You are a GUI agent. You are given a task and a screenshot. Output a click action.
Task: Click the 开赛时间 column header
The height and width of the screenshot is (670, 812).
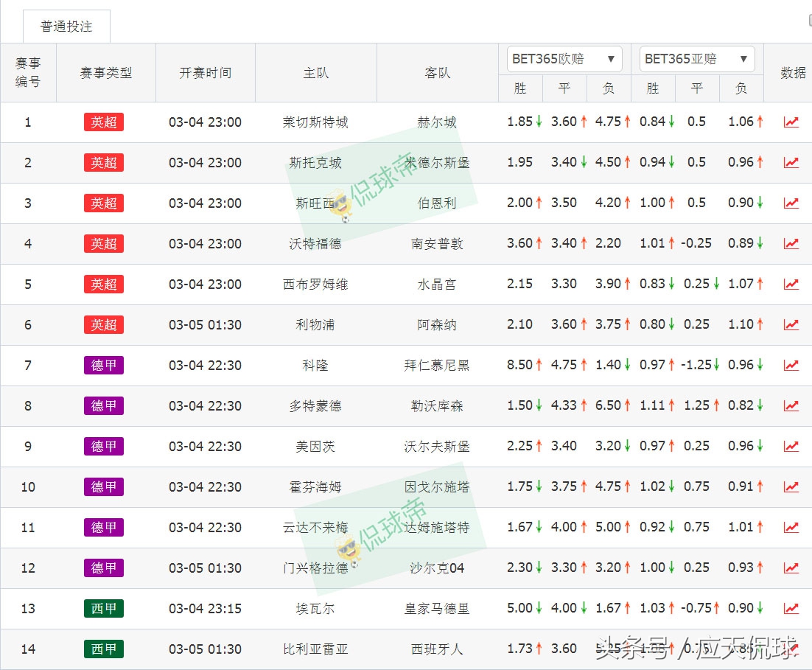pos(205,72)
